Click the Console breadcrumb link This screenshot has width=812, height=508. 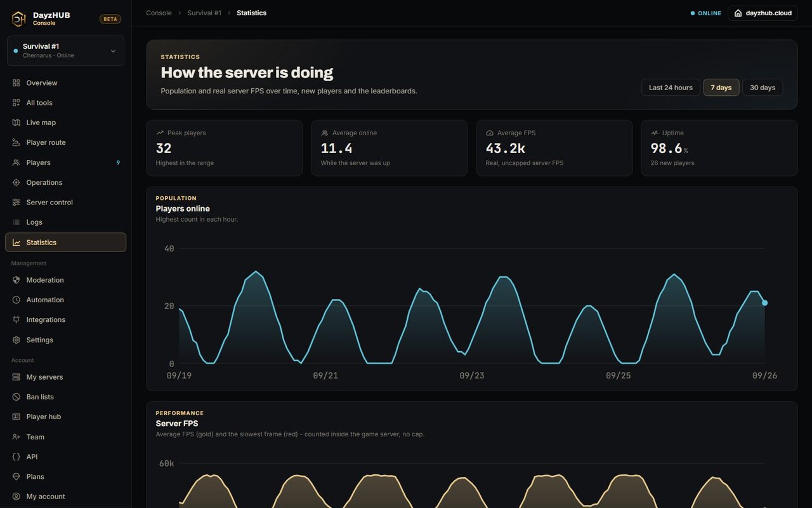click(159, 13)
